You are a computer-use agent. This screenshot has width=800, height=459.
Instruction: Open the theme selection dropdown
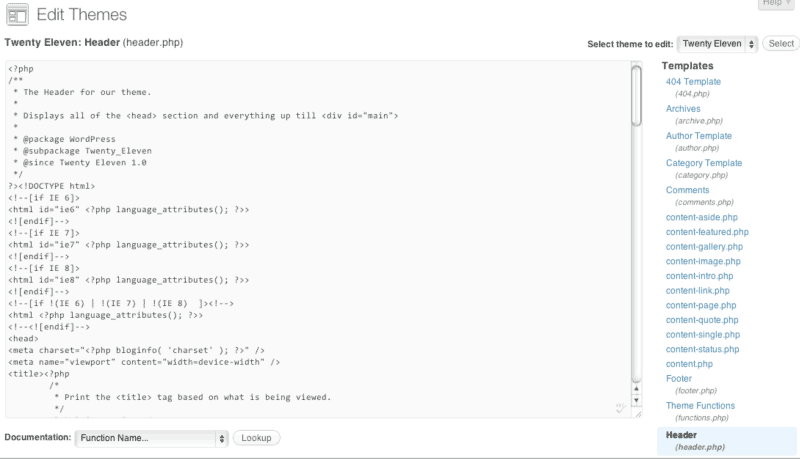coord(717,44)
